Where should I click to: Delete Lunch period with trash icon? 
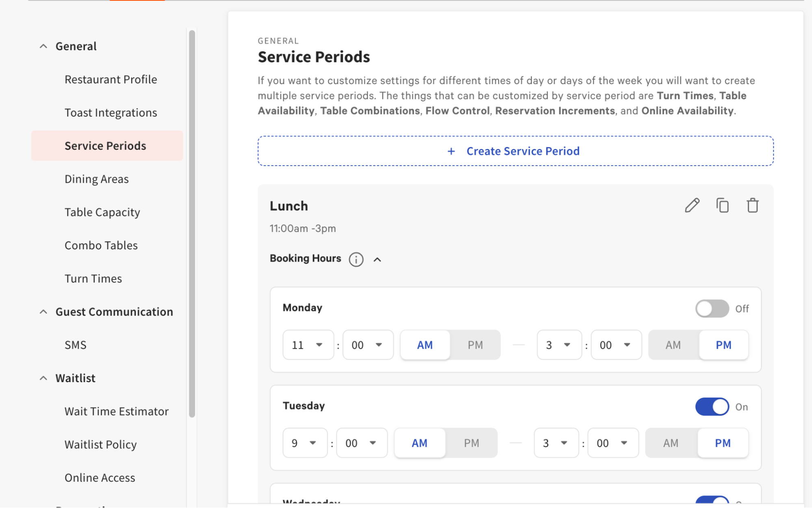pos(752,205)
